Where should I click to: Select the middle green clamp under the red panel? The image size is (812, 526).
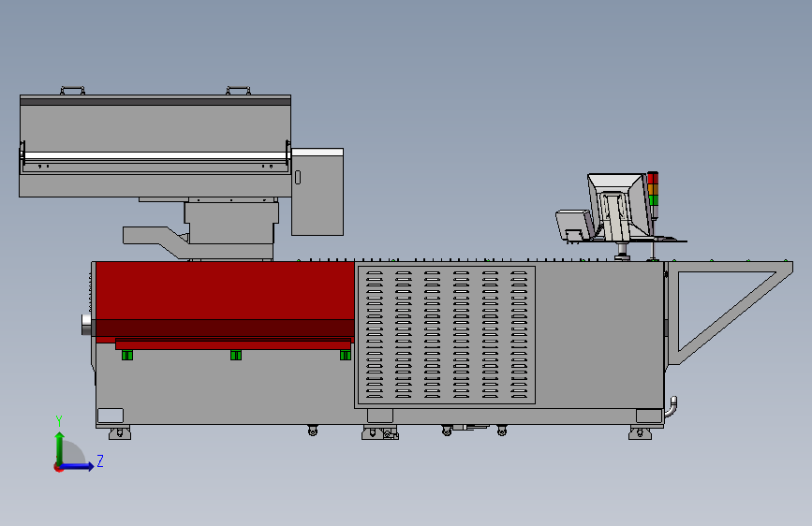pyautogui.click(x=236, y=355)
